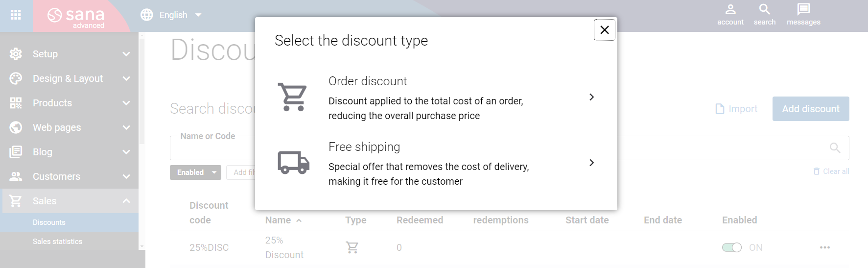Click the Import link
The image size is (868, 268).
tap(736, 109)
